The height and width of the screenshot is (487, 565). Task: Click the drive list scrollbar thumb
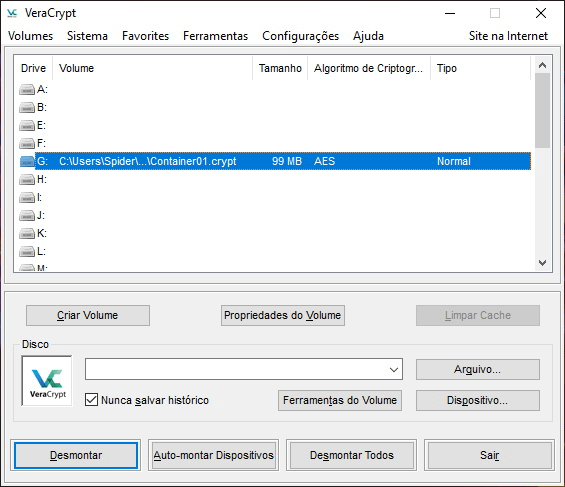click(x=542, y=110)
